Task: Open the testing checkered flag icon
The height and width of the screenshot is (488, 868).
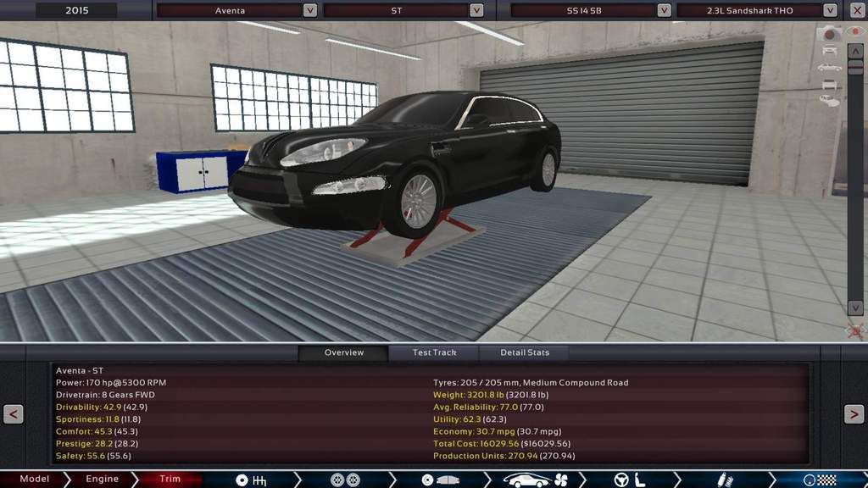Action: point(820,480)
